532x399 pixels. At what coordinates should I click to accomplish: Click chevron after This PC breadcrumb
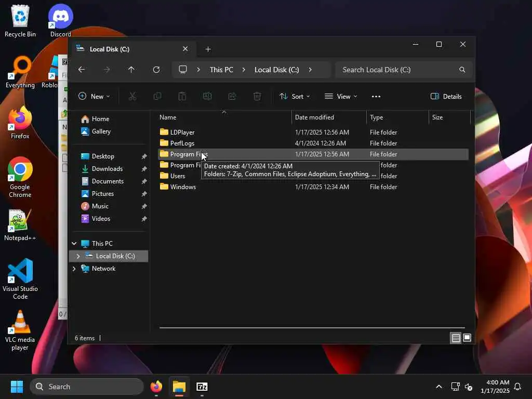point(244,70)
